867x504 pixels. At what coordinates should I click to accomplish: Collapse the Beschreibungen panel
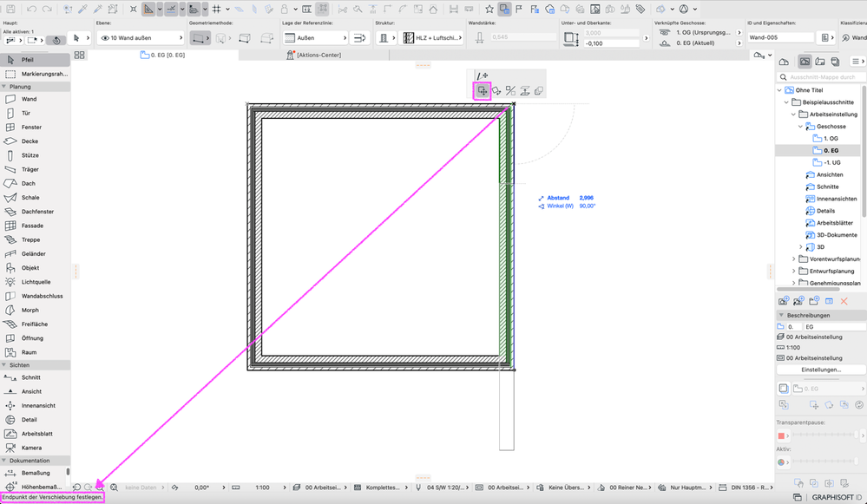pos(781,315)
